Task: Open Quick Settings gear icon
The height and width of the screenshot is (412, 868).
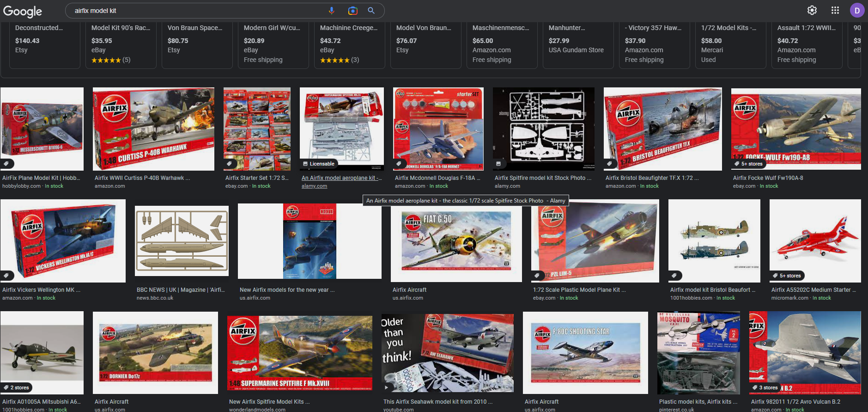Action: coord(812,10)
